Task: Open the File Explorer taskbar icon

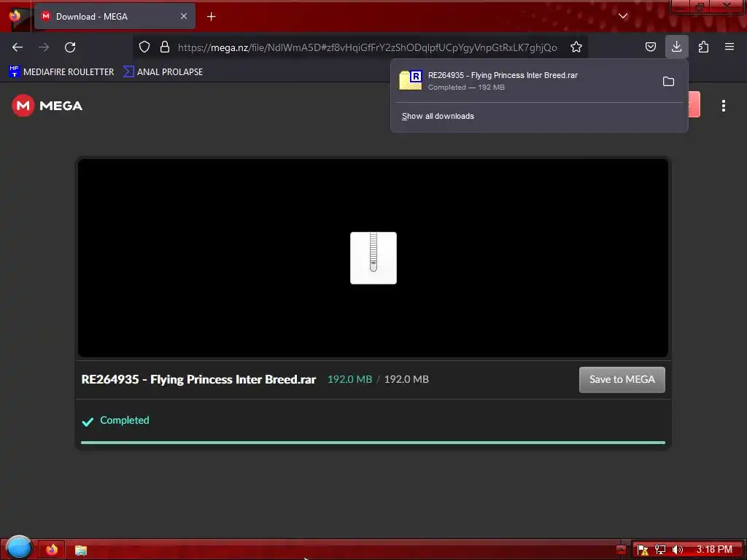Action: 81,550
